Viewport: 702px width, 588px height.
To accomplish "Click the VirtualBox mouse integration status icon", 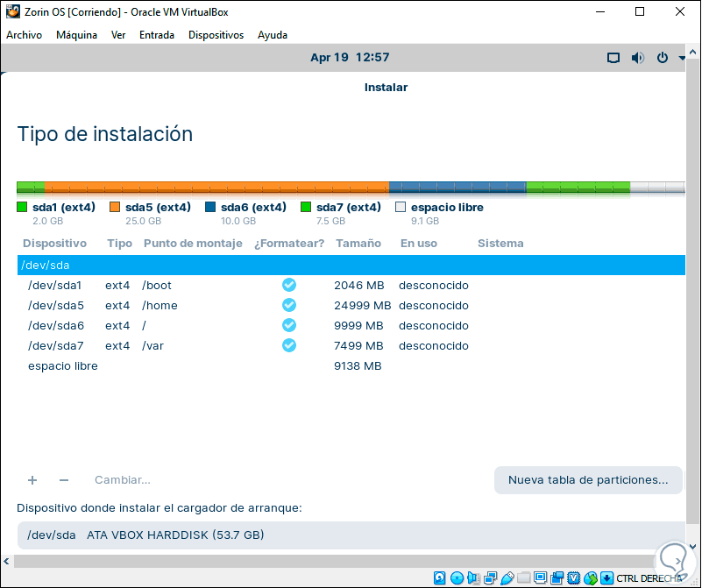I will [x=591, y=577].
